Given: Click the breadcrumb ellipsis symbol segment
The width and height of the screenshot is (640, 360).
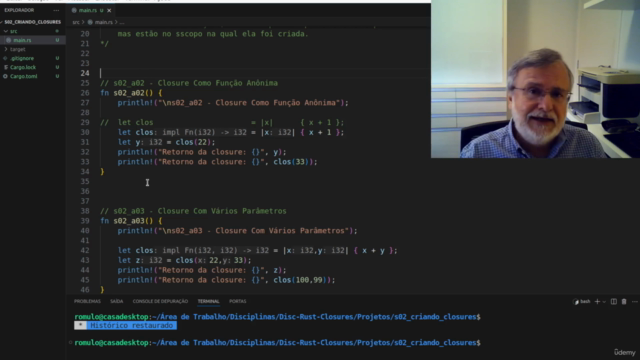Looking at the screenshot, I should [x=122, y=22].
